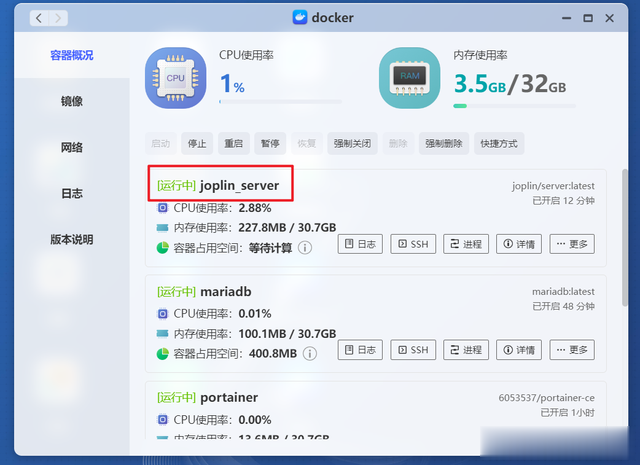
Task: Click the mariadb:latest image label
Action: click(x=563, y=291)
